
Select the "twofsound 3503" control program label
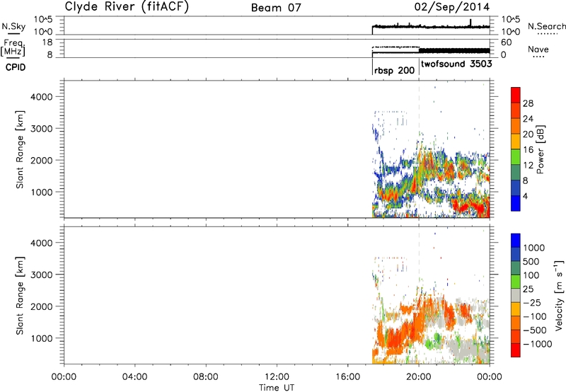click(456, 64)
